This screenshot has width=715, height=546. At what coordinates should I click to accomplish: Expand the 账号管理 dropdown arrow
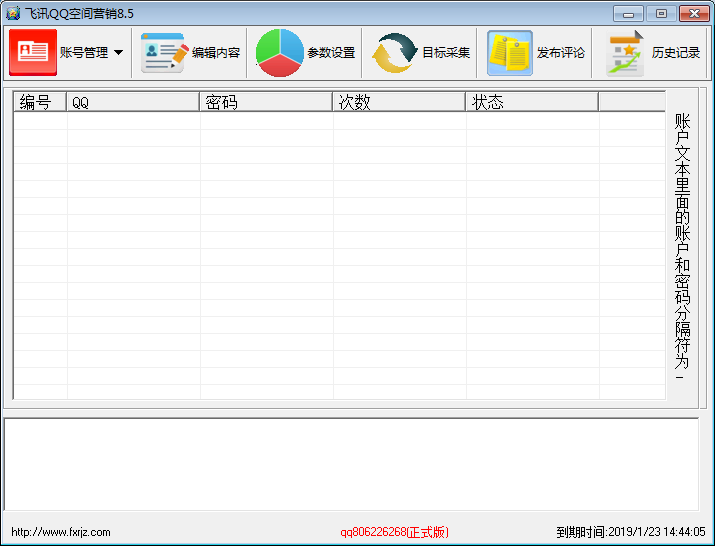coord(118,52)
